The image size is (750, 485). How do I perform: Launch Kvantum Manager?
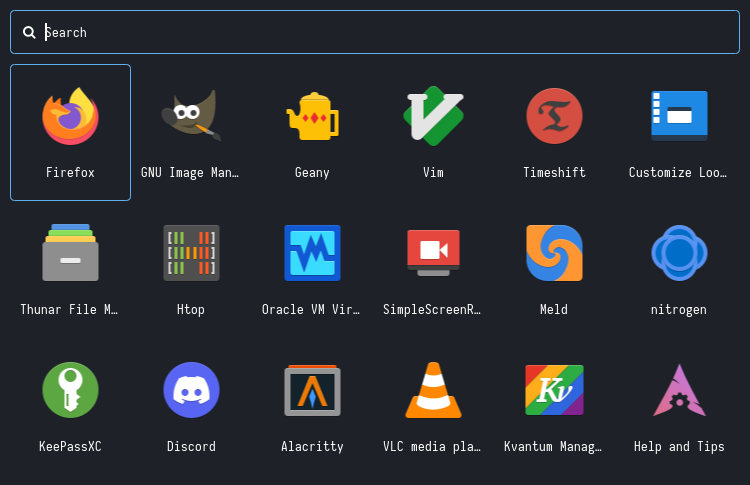tap(554, 390)
